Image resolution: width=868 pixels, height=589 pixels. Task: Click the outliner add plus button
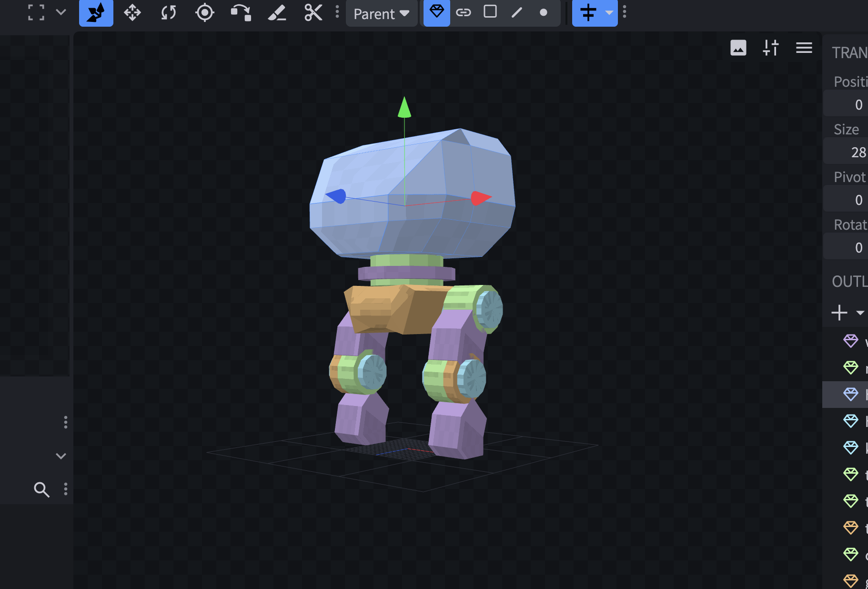click(x=839, y=313)
